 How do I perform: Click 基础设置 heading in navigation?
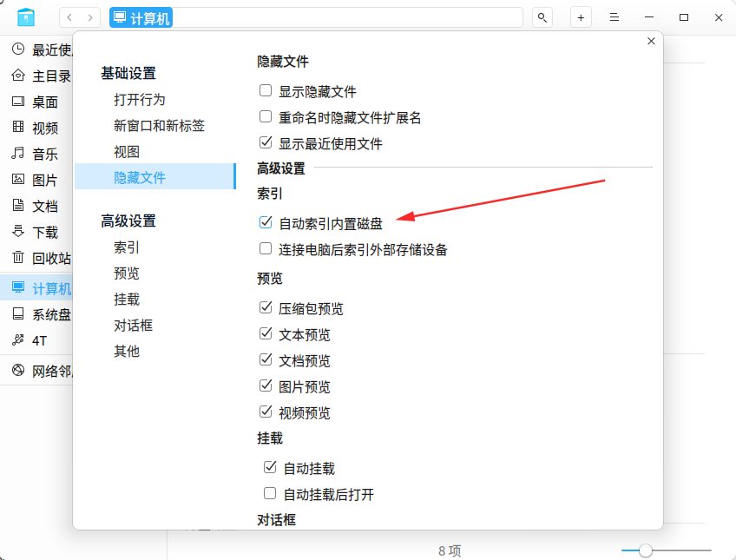(x=128, y=73)
